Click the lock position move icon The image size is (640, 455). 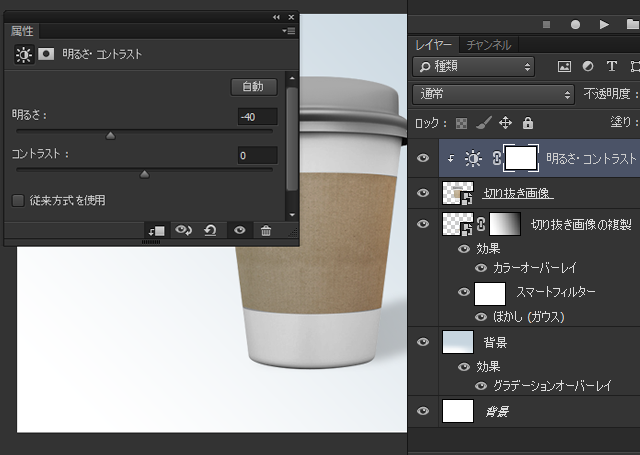pos(505,123)
